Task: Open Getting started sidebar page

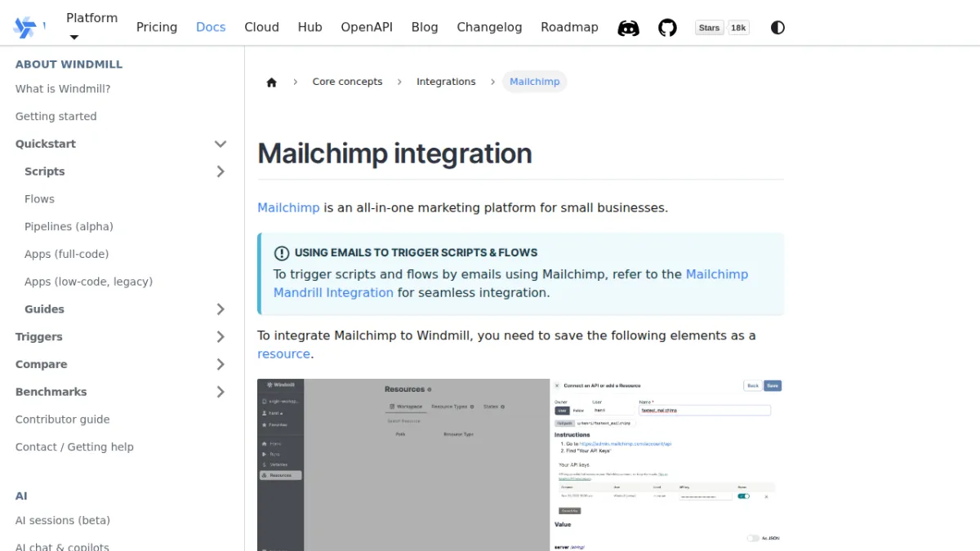Action: pos(56,117)
